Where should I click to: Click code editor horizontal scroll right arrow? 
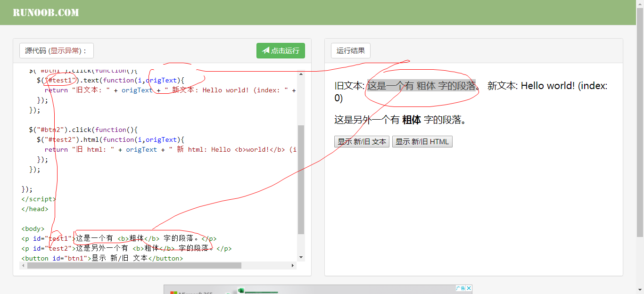click(293, 265)
